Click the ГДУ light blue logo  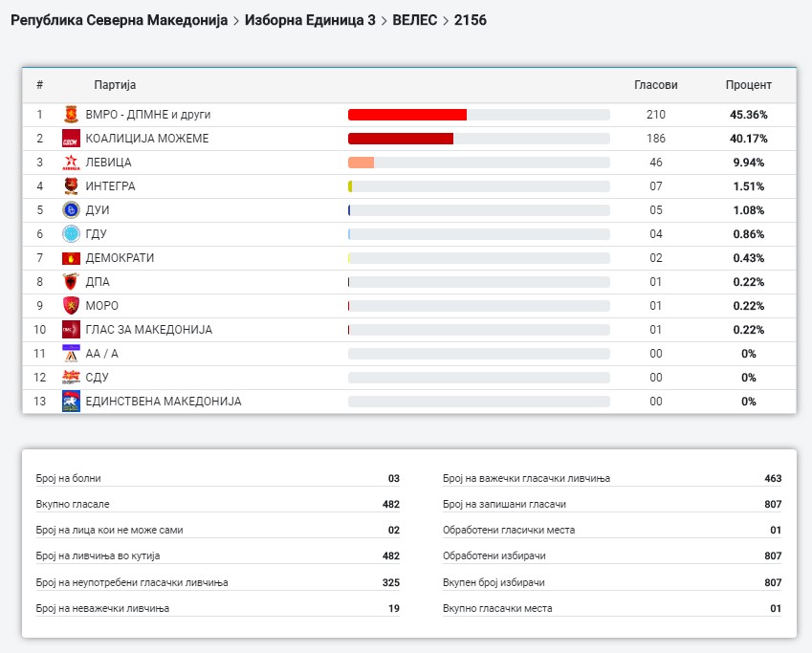coord(70,234)
